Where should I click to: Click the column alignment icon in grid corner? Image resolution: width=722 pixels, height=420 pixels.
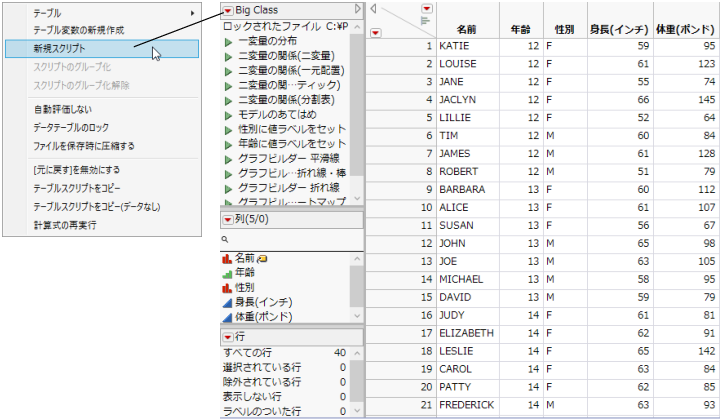point(425,20)
